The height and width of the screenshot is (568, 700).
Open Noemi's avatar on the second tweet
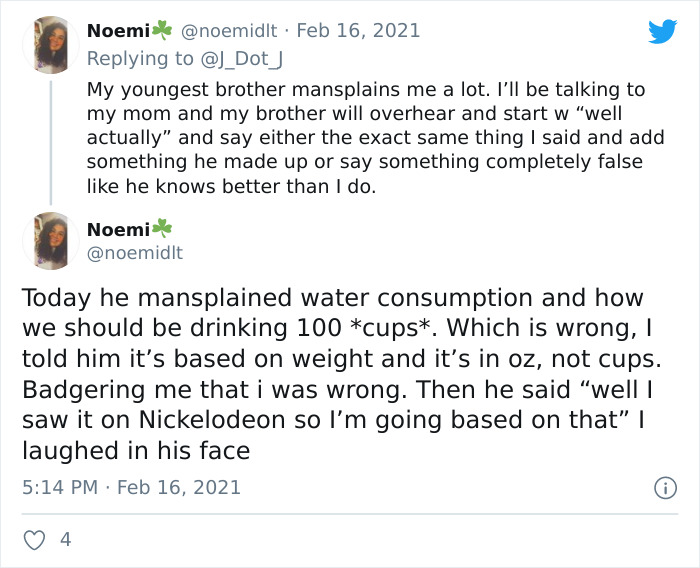[50, 241]
